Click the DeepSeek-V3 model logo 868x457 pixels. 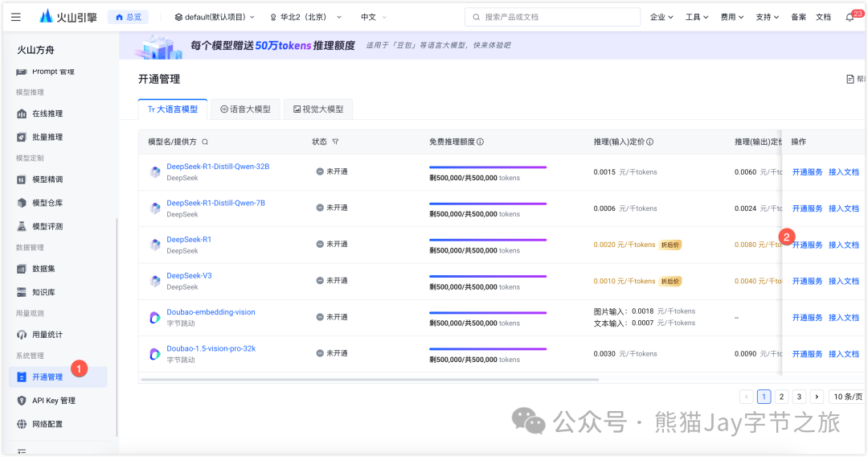[155, 282]
